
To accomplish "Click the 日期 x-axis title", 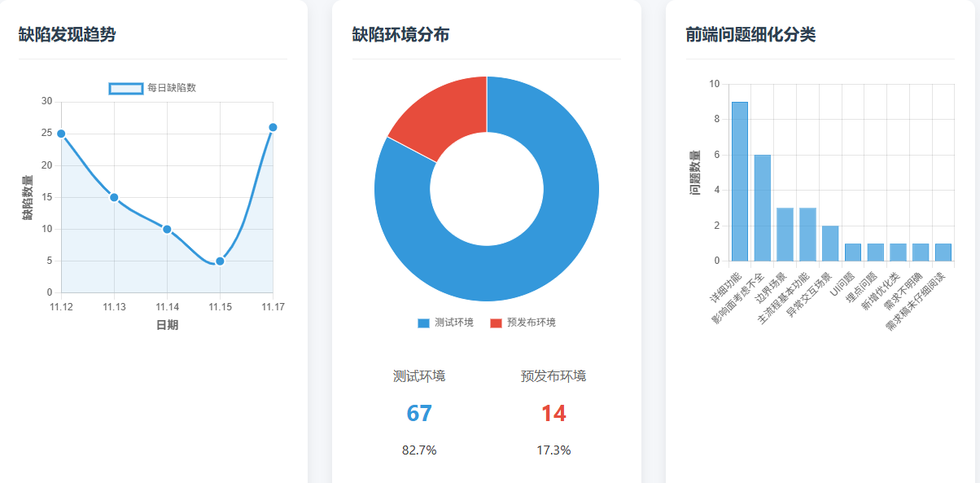I will 167,325.
